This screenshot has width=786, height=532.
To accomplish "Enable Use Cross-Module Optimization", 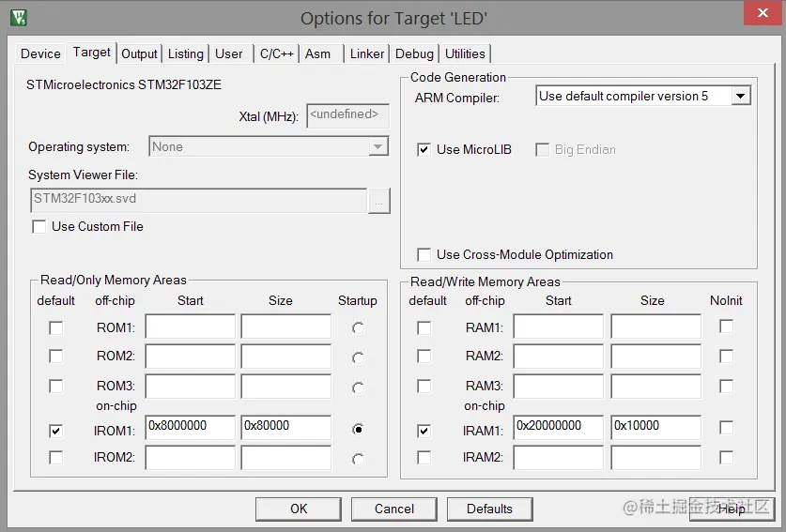I will tap(424, 254).
